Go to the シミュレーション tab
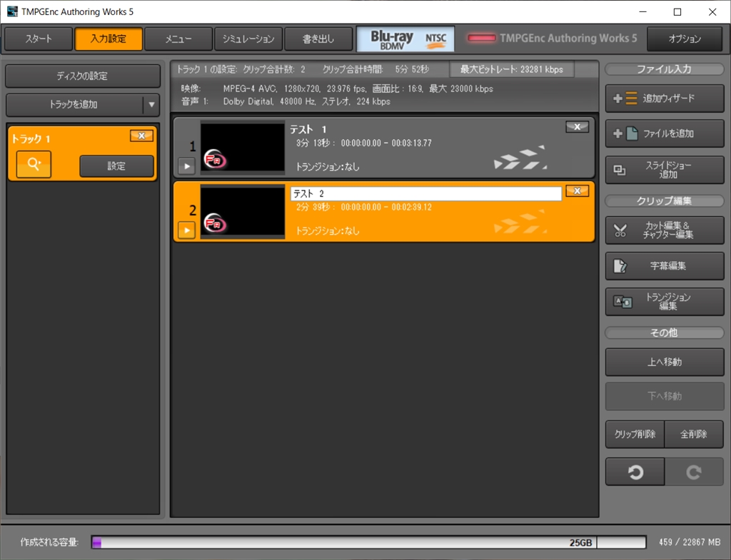The height and width of the screenshot is (560, 731). 248,39
